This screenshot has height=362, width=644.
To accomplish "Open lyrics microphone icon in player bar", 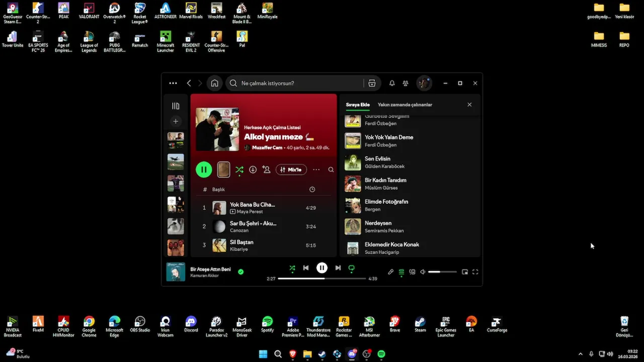I will click(390, 272).
